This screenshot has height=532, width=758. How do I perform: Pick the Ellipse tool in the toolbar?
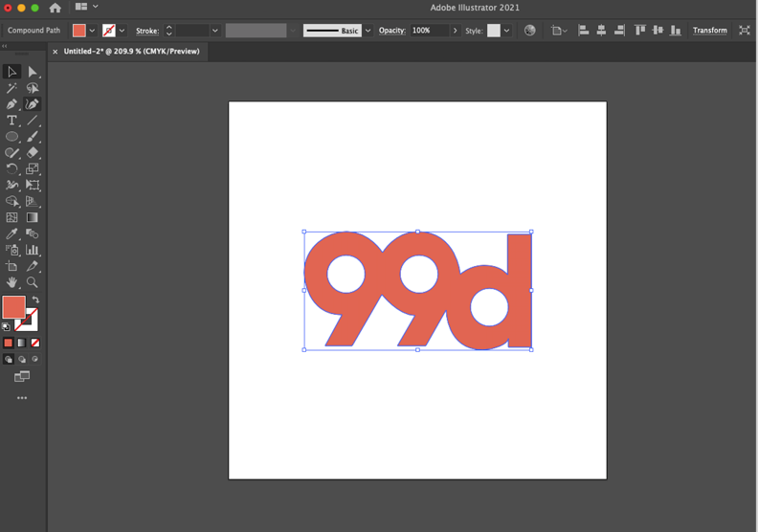11,137
